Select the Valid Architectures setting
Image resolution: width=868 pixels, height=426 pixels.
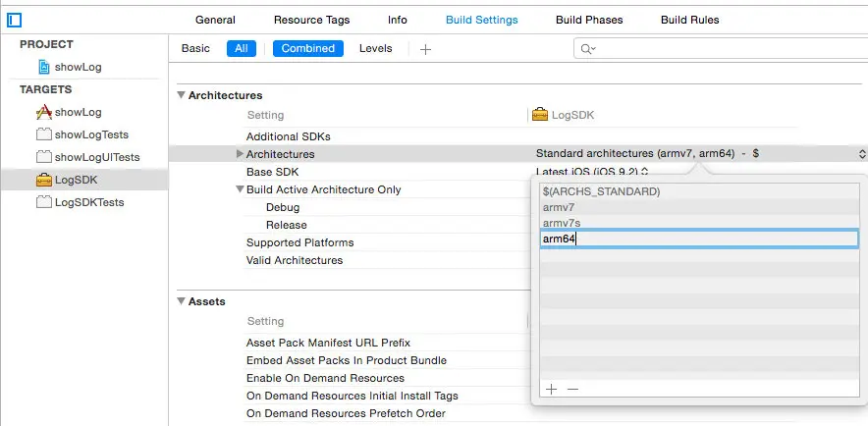pyautogui.click(x=294, y=260)
